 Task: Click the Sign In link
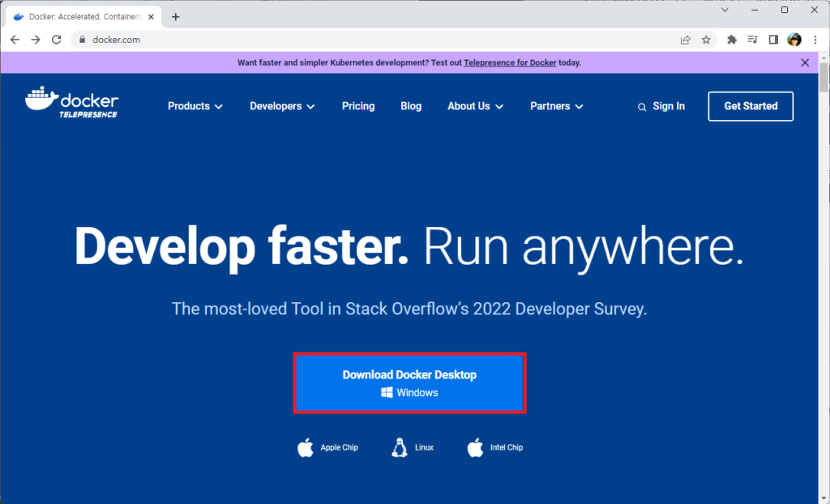click(x=669, y=106)
